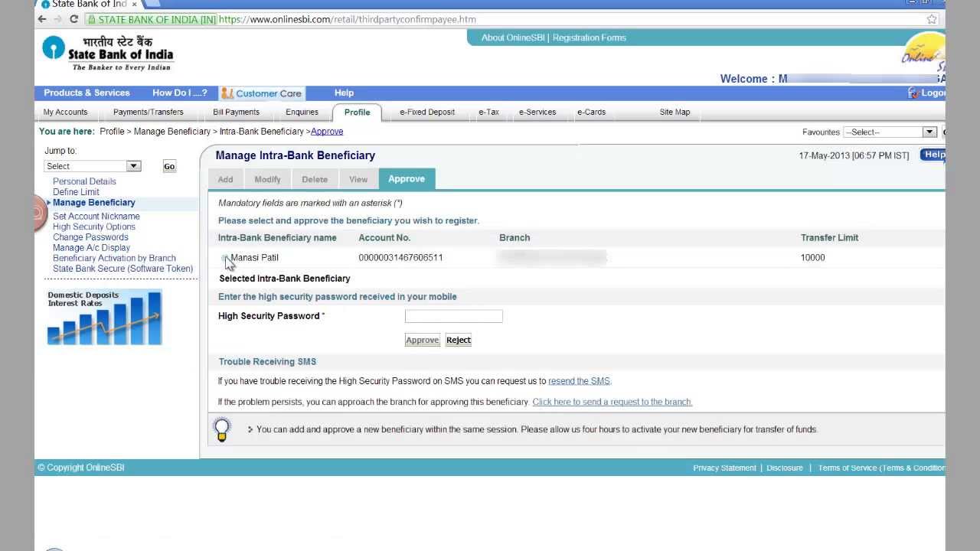Open the Help menu in blue bar
The width and height of the screenshot is (980, 551).
344,93
